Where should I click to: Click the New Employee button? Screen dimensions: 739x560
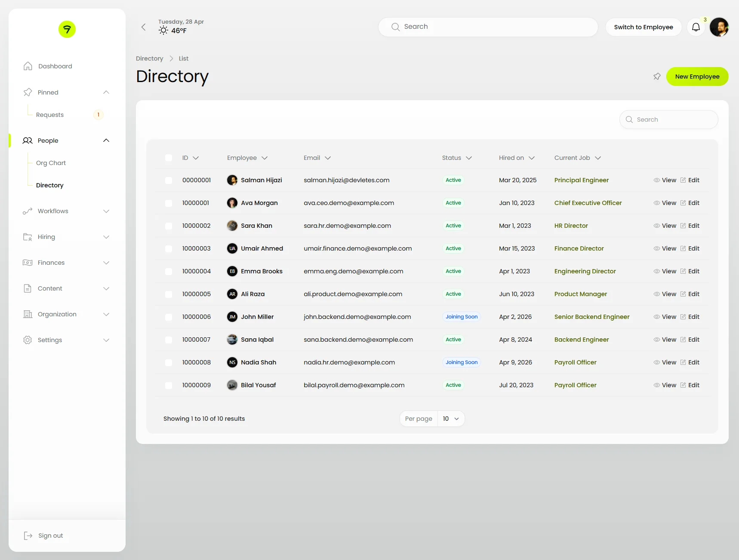click(697, 76)
